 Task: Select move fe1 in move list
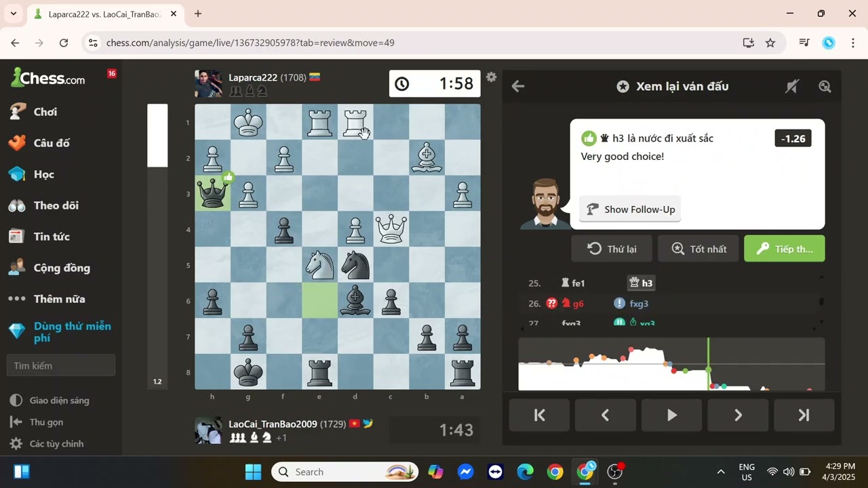573,283
